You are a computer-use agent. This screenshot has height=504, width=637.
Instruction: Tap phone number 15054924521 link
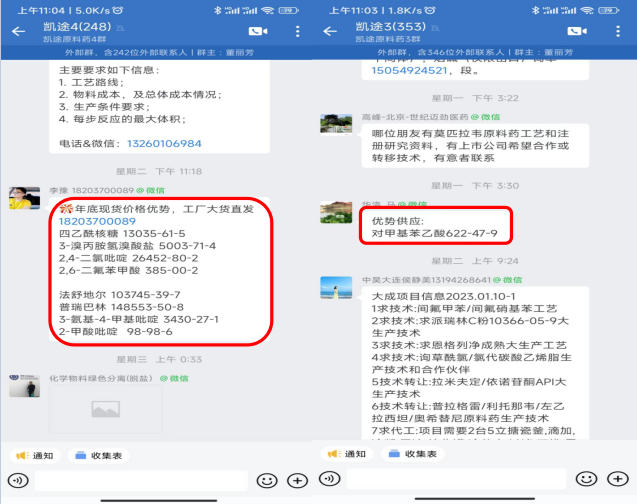point(409,71)
